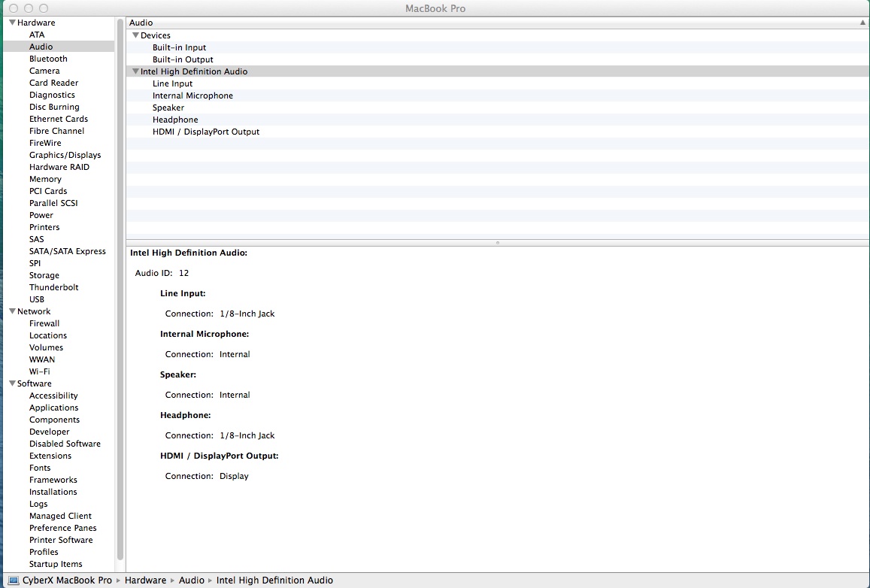Collapse the Software section triangle

click(x=12, y=383)
